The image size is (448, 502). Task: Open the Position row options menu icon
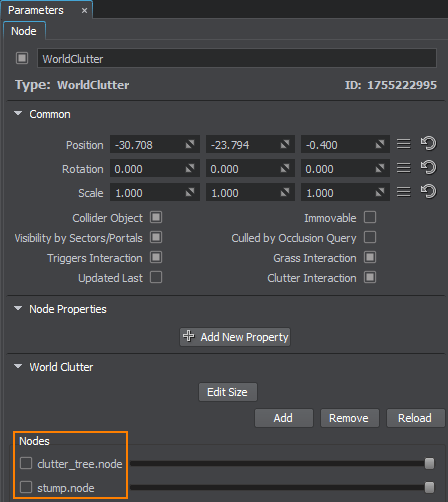[x=404, y=144]
